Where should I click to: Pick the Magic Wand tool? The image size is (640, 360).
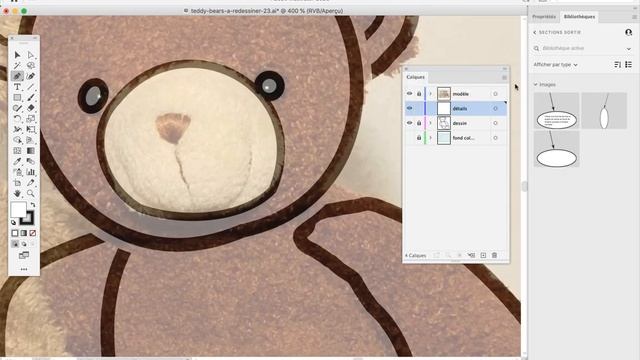point(17,65)
